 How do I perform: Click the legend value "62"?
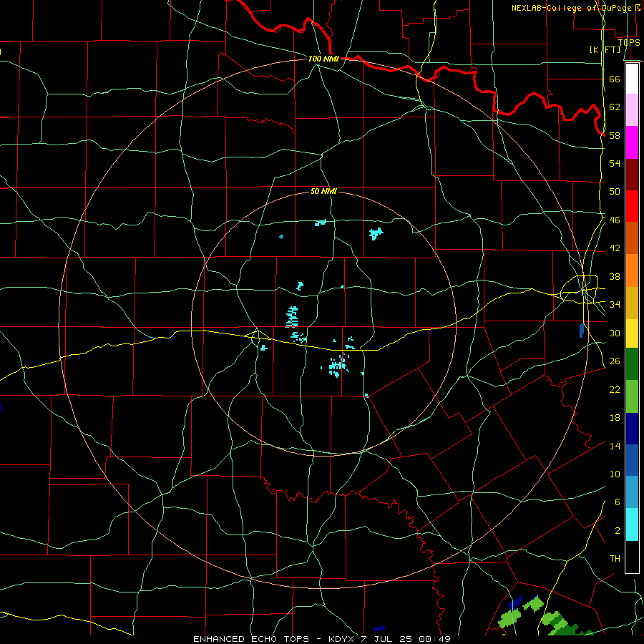coord(615,107)
